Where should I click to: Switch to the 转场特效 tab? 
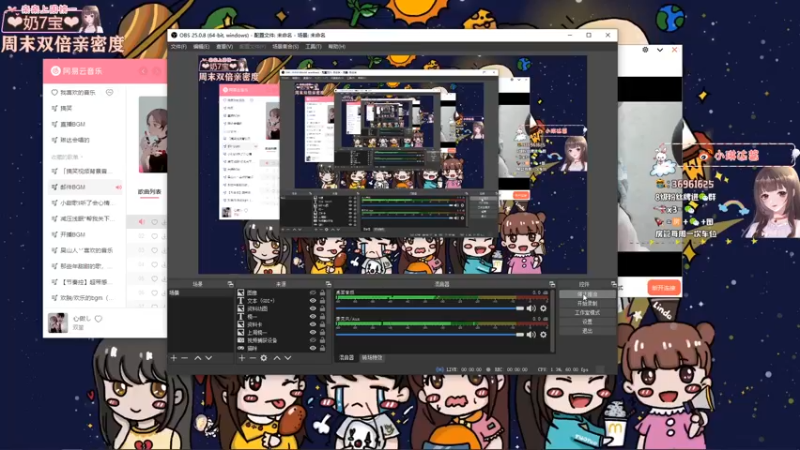click(372, 358)
